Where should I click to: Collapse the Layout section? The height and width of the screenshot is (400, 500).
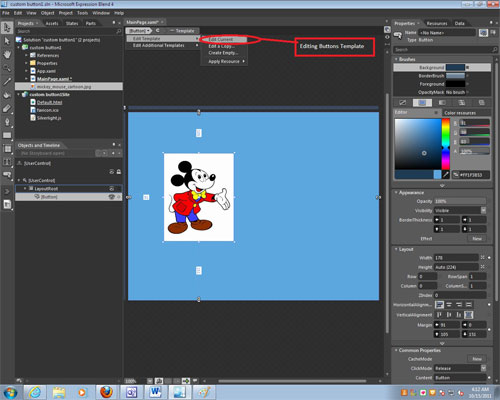(x=396, y=249)
